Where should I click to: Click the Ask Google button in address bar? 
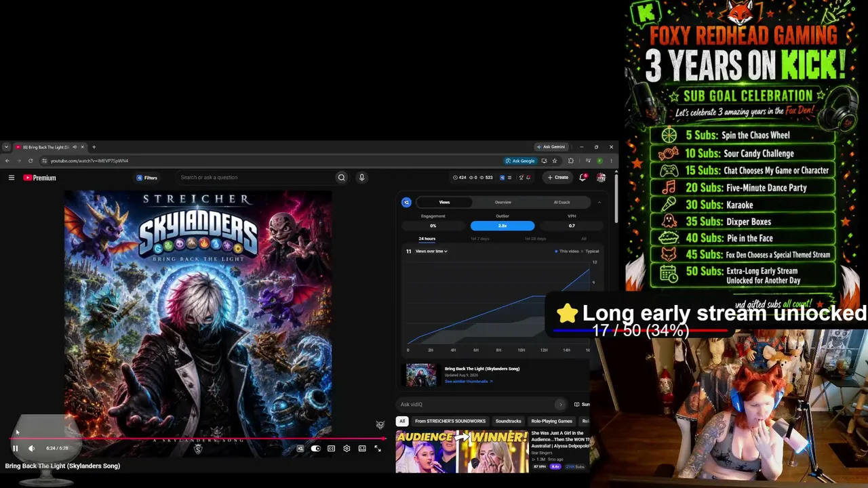pyautogui.click(x=520, y=161)
